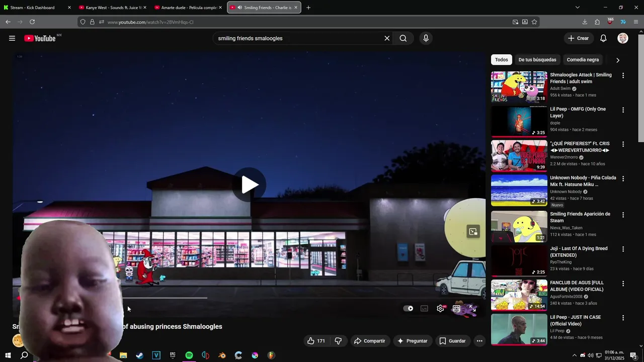Open Steam from the taskbar
This screenshot has height=362, width=644.
[x=140, y=355]
